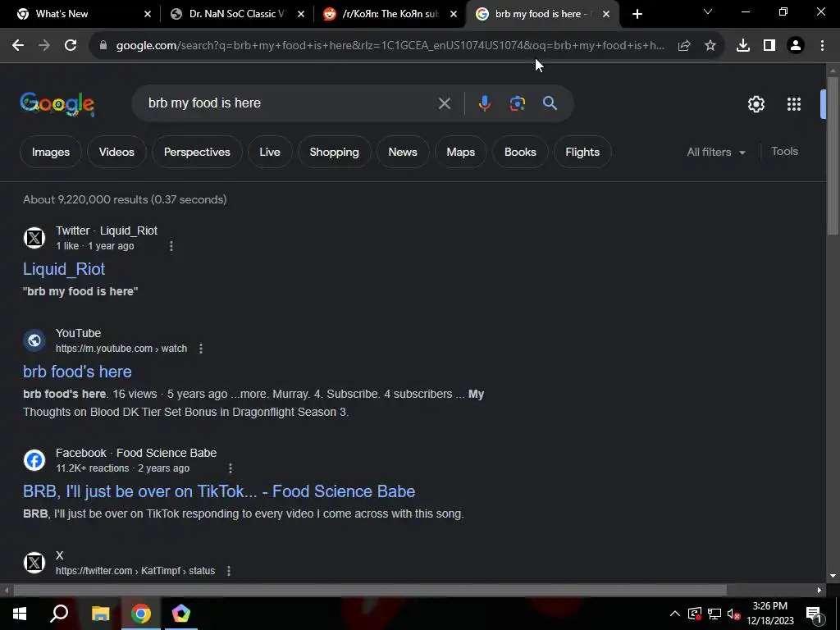Open the brb food's here link
Viewport: 840px width, 630px height.
[x=77, y=372]
